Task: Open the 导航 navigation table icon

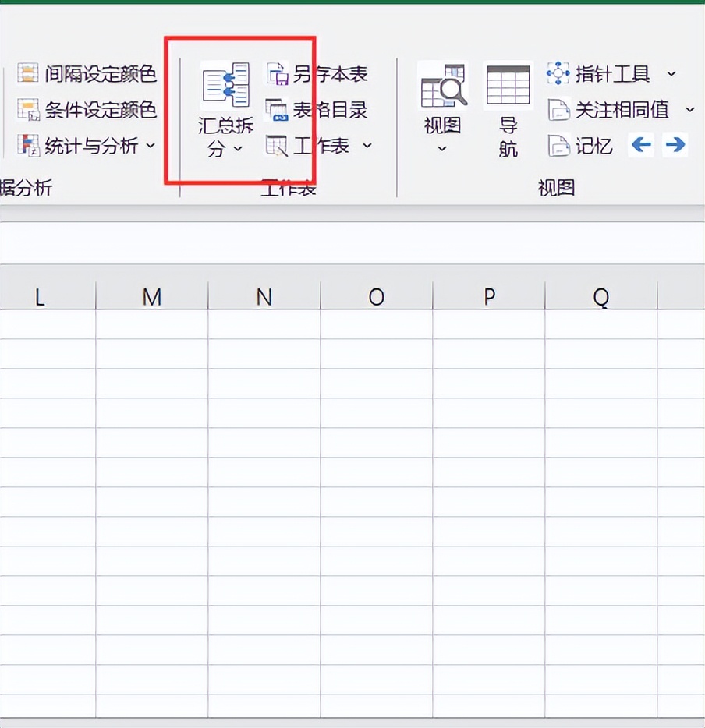Action: [508, 86]
